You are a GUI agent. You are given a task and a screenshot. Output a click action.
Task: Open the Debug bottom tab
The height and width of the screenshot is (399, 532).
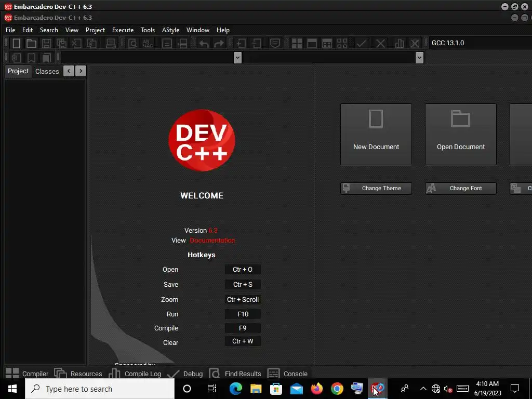(x=185, y=374)
